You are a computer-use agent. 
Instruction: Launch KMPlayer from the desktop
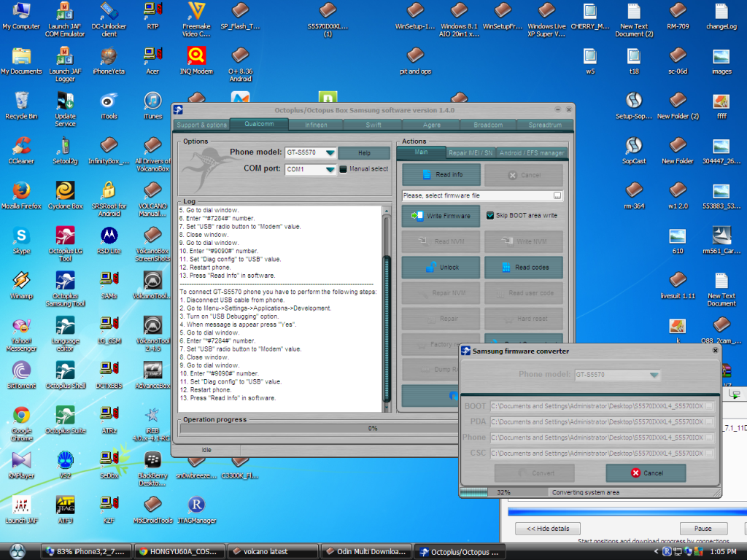coord(21,464)
